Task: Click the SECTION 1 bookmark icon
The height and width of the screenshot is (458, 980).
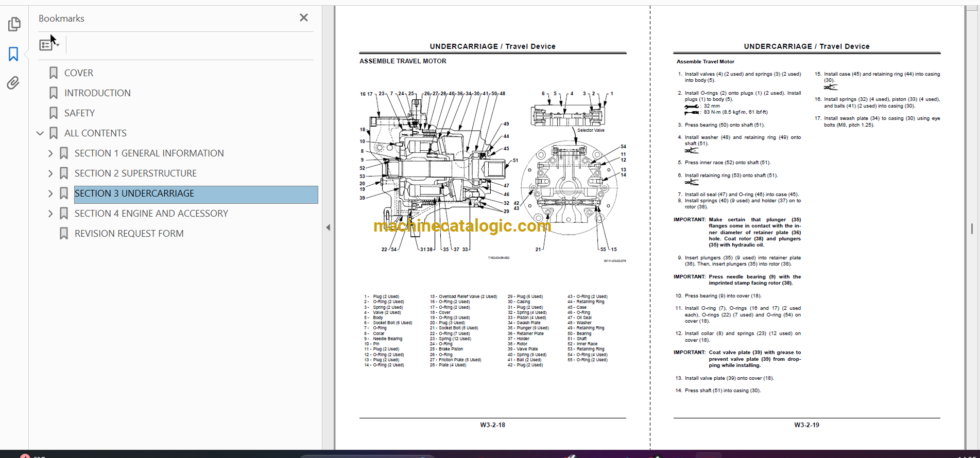Action: pyautogui.click(x=64, y=153)
